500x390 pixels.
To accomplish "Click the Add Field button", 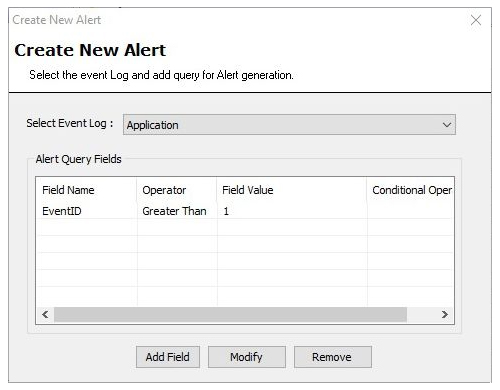I will tap(168, 357).
